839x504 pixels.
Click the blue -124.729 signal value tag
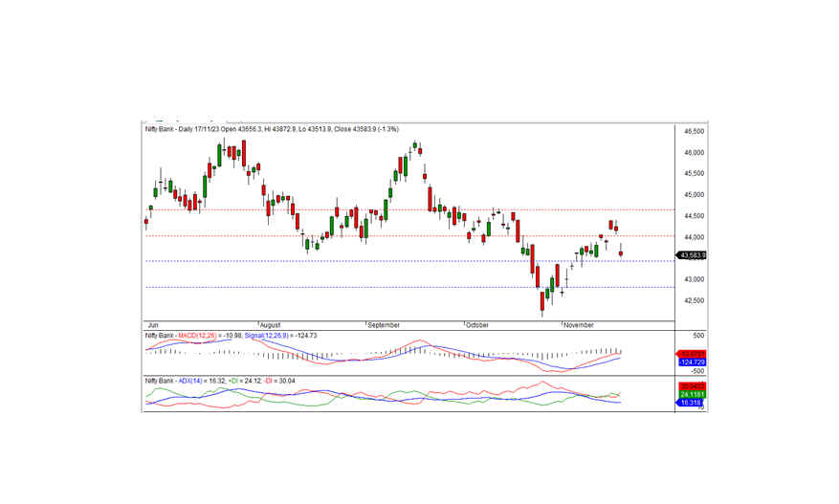click(x=692, y=362)
